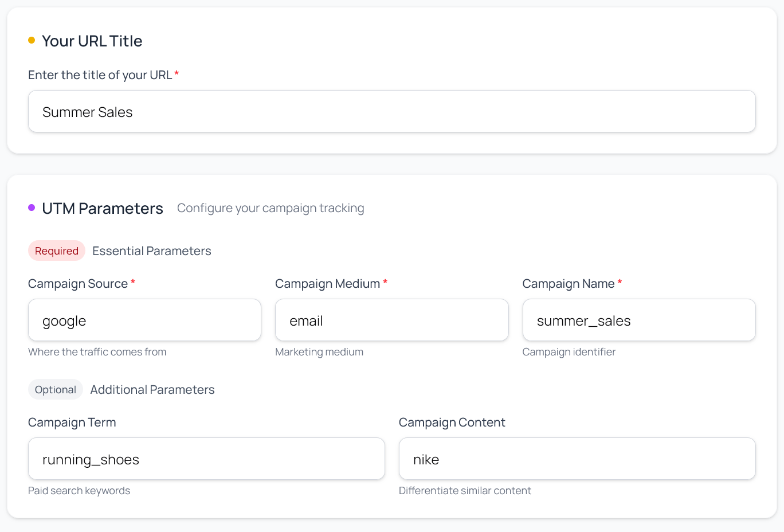Image resolution: width=784 pixels, height=532 pixels.
Task: Click inside the URL title field showing Summer Sales
Action: [392, 111]
